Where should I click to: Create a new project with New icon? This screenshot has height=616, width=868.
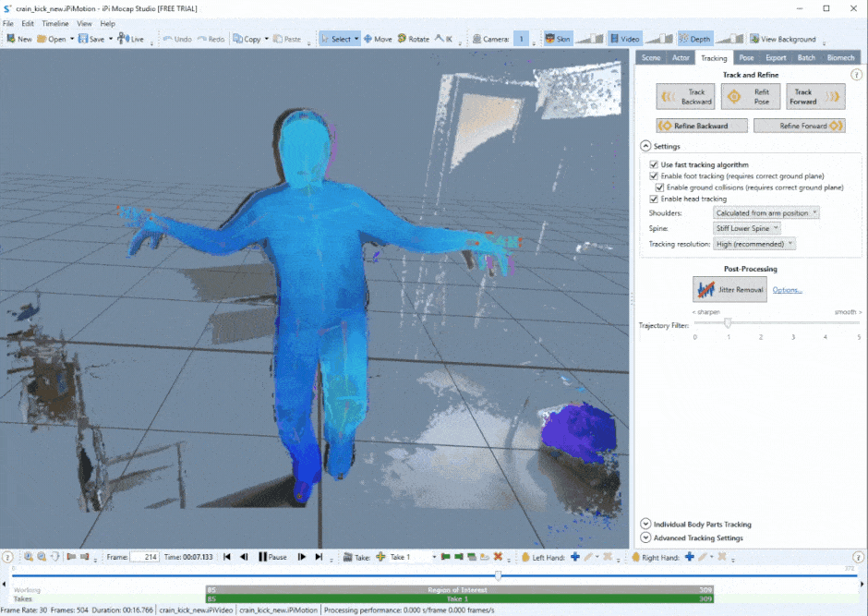(11, 39)
